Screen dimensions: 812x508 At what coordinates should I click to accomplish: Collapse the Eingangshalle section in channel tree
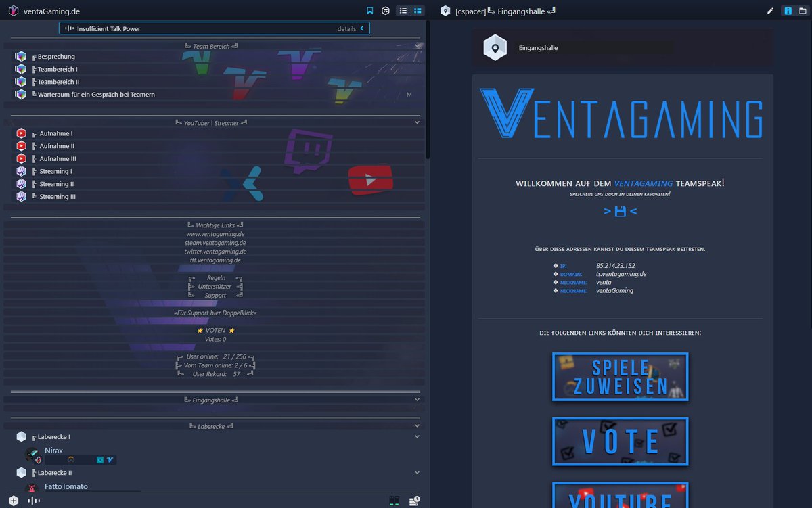pos(418,400)
